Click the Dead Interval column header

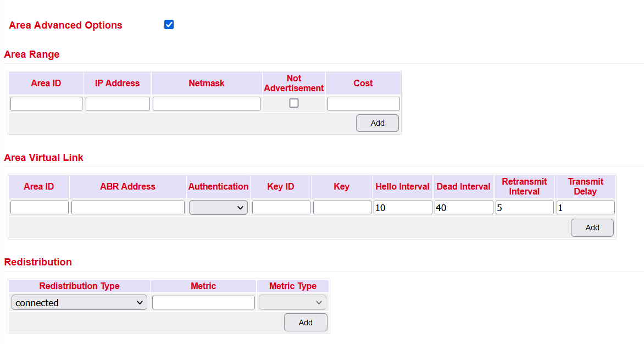463,186
